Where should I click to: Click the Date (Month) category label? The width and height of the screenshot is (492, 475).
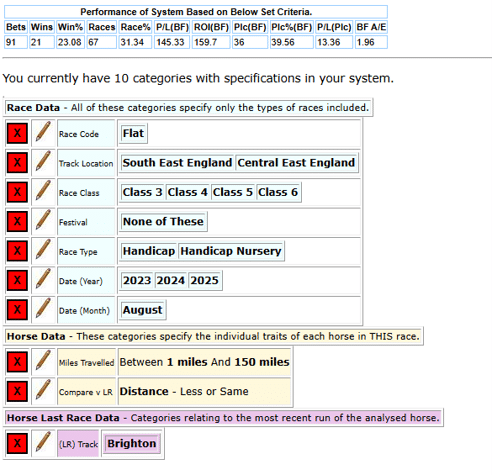tap(84, 311)
